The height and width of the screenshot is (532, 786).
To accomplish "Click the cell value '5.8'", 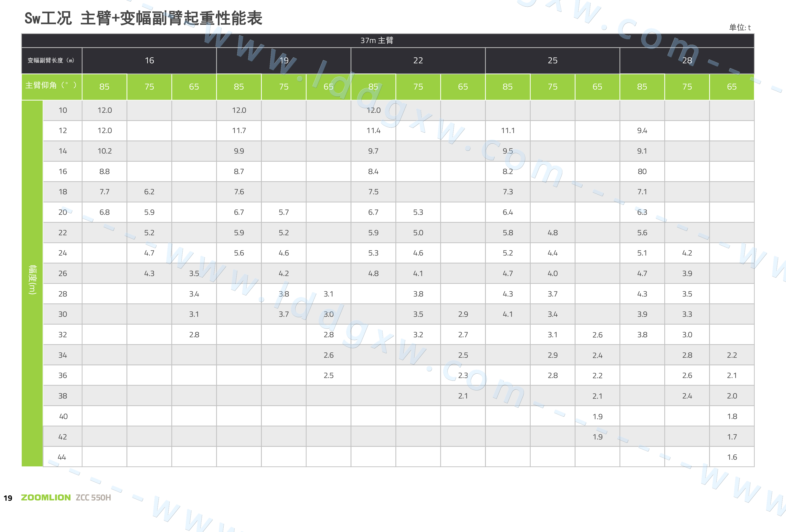I will [508, 233].
